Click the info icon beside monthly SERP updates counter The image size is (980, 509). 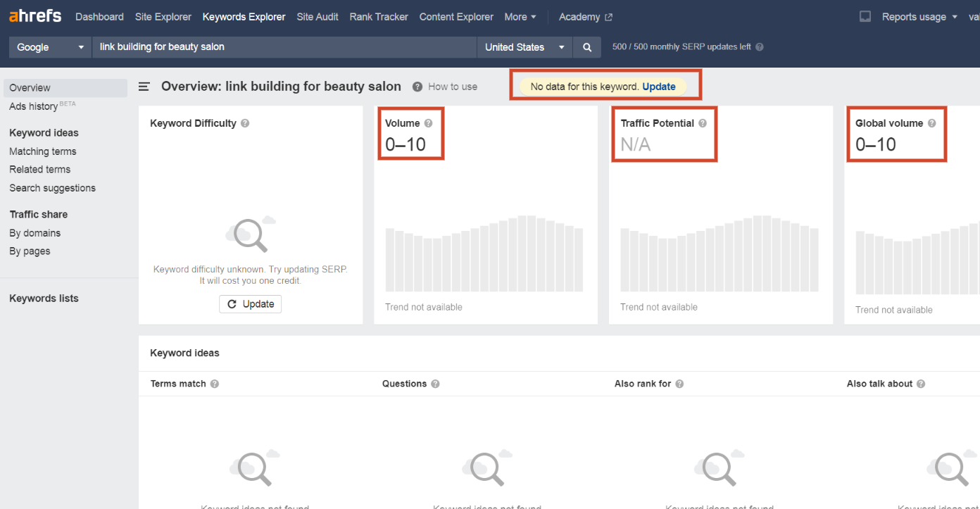coord(759,46)
